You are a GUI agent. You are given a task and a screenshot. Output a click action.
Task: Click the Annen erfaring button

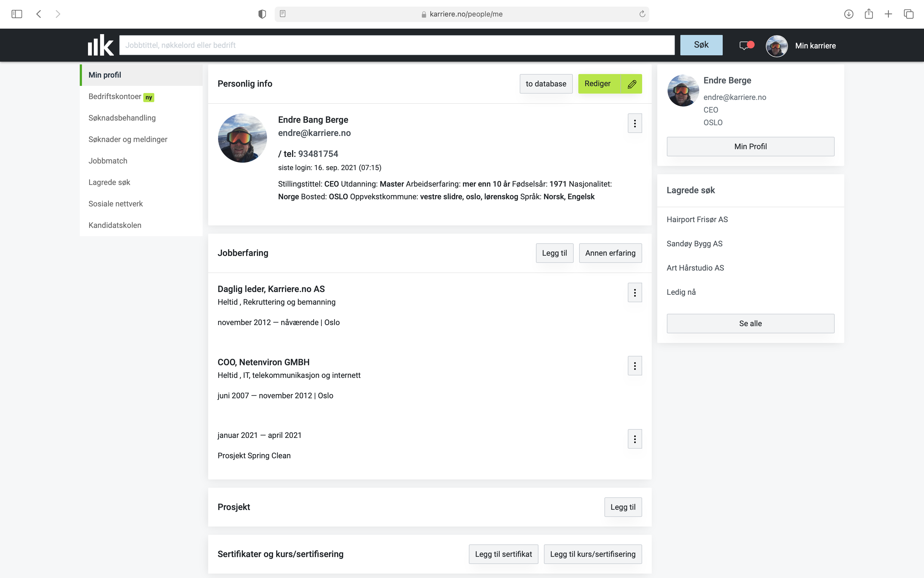(x=610, y=253)
